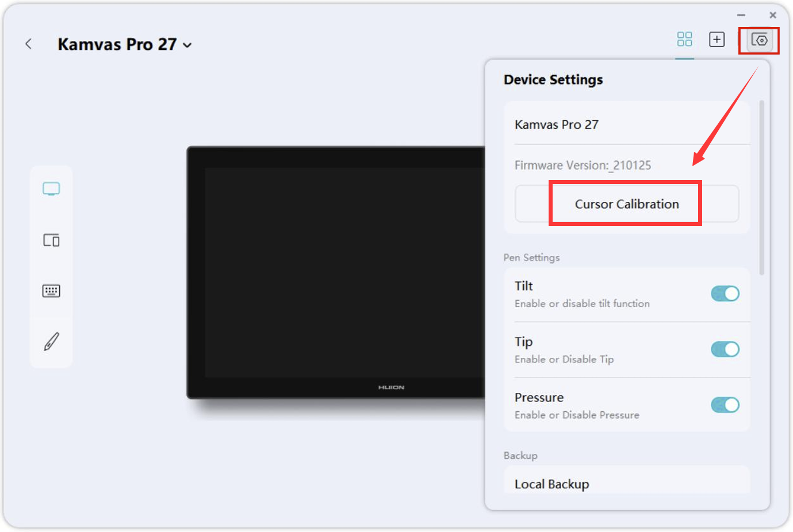
Task: Click the 'Enable or disable tilt function' description
Action: 582,304
